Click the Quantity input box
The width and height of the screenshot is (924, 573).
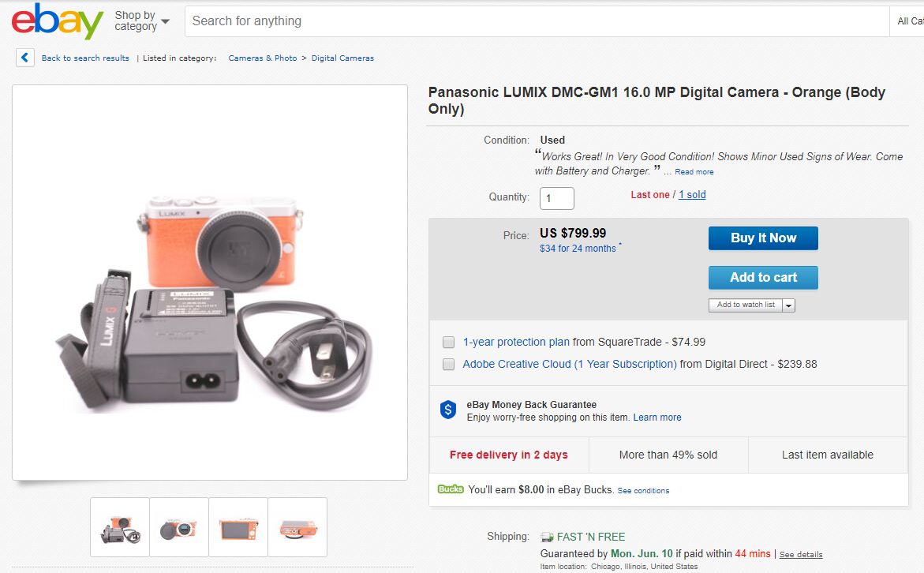557,198
